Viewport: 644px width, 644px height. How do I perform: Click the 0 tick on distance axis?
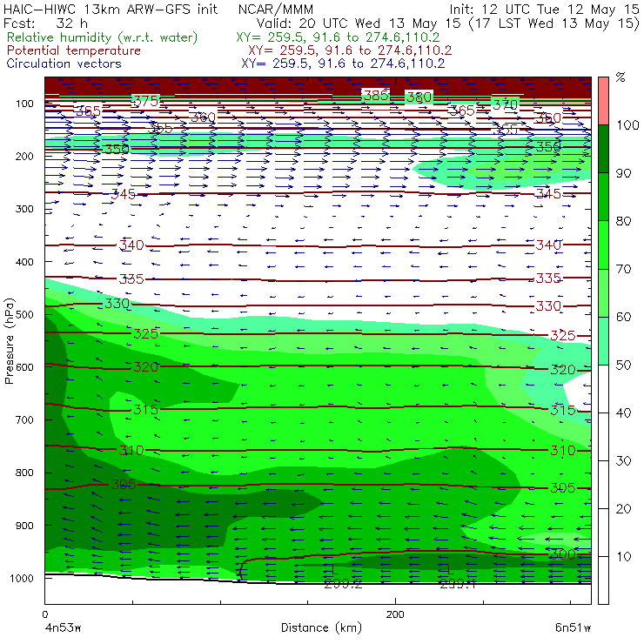(44, 614)
